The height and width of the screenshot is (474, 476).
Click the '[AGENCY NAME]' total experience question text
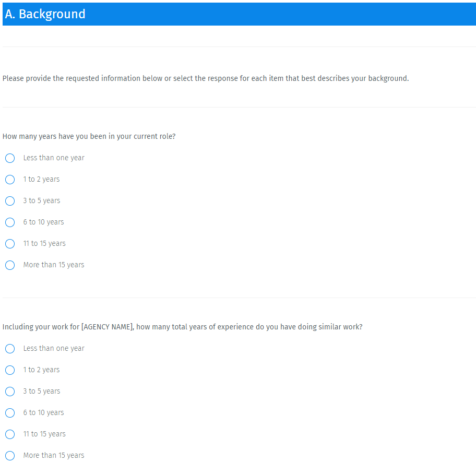click(182, 327)
